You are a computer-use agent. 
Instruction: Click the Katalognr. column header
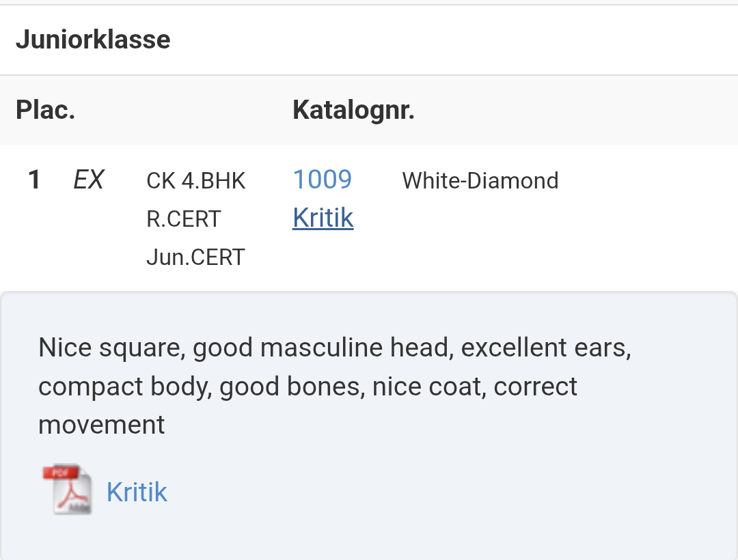coord(353,110)
